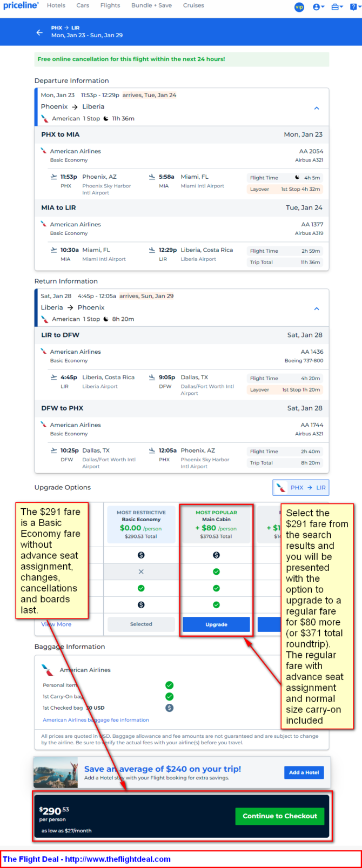Click the Add a Hotel button
Image resolution: width=362 pixels, height=868 pixels.
point(304,772)
